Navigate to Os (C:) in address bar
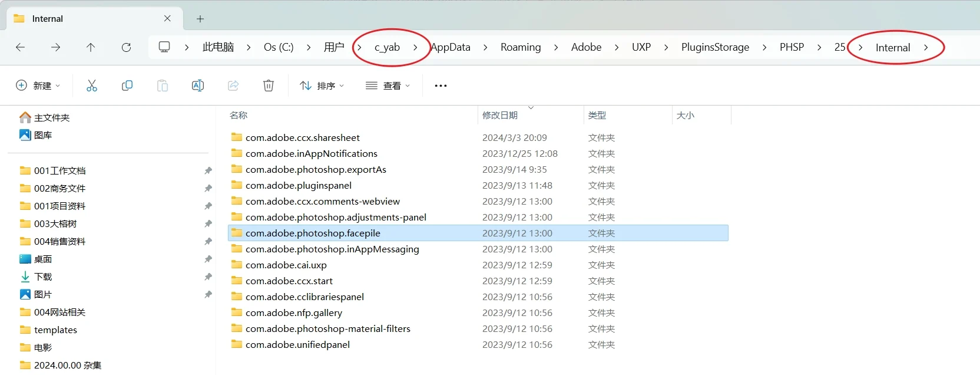This screenshot has height=375, width=980. 279,47
